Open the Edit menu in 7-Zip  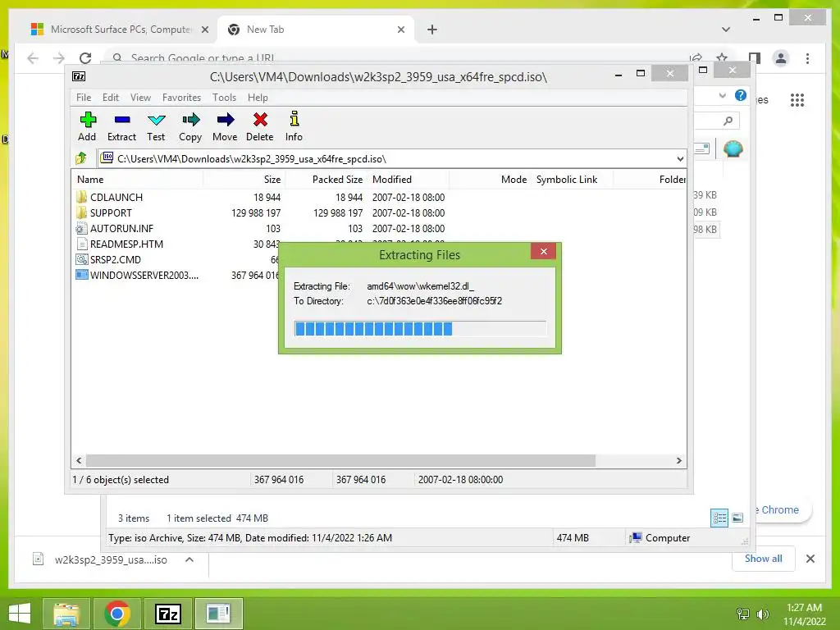(111, 98)
